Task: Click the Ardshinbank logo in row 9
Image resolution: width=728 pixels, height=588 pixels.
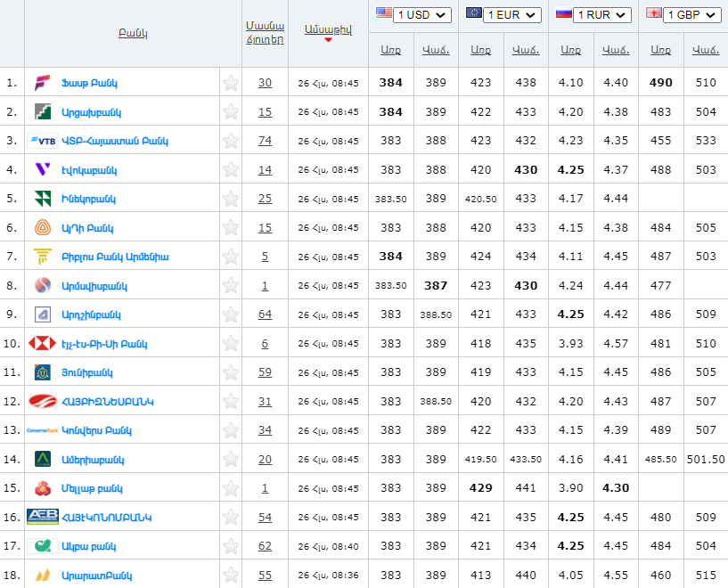Action: pyautogui.click(x=43, y=314)
